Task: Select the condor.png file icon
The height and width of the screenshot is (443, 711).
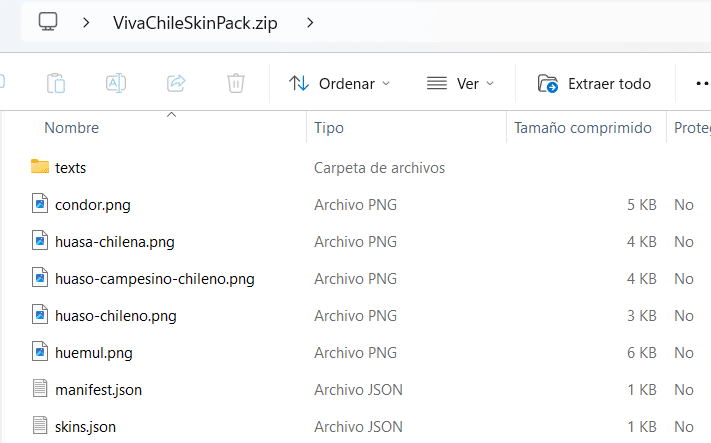Action: click(40, 205)
